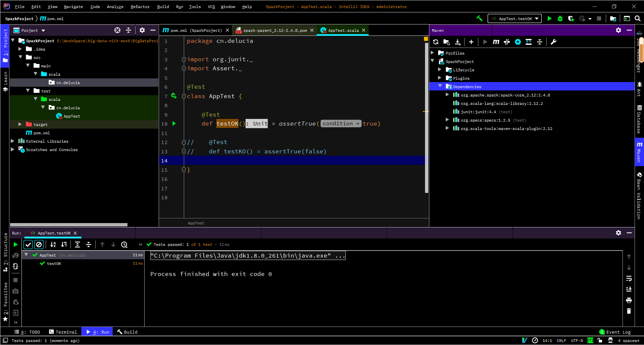Start debug with the bug icon
The height and width of the screenshot is (345, 644).
point(560,18)
